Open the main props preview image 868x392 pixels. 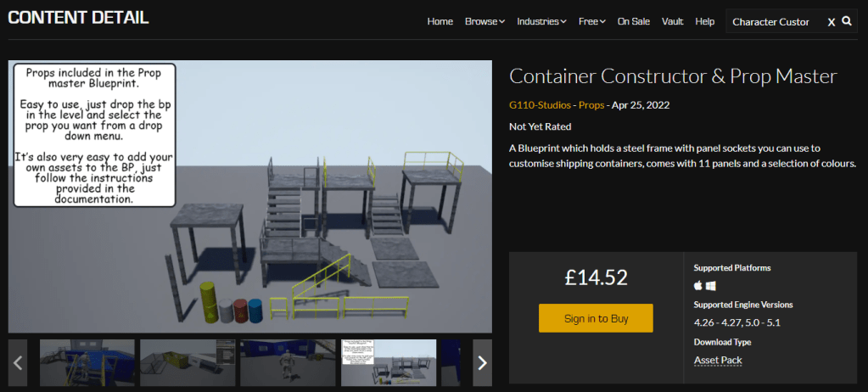pos(250,196)
